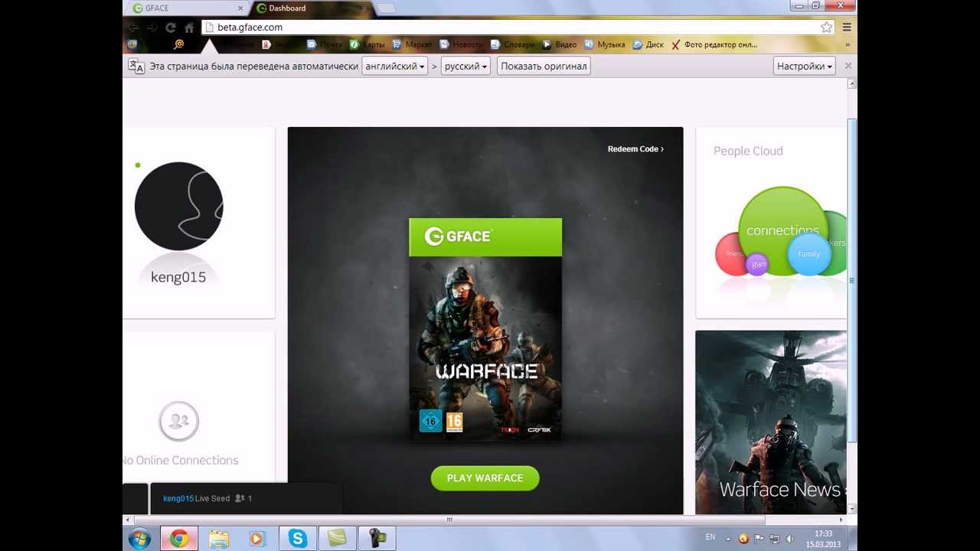
Task: Open the Видео bookmark
Action: (560, 44)
